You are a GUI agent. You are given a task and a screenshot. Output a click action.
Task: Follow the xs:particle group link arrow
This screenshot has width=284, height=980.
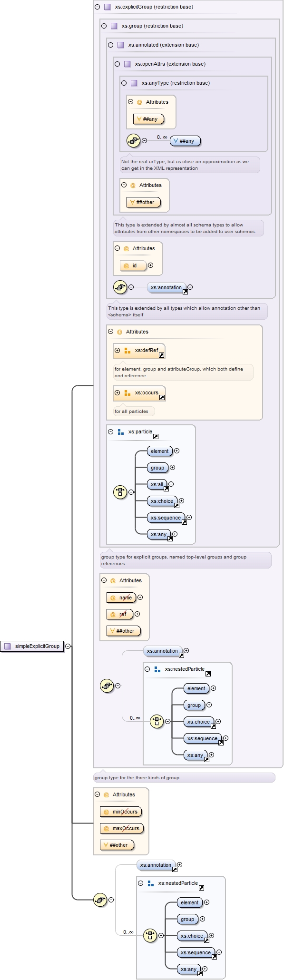[156, 436]
